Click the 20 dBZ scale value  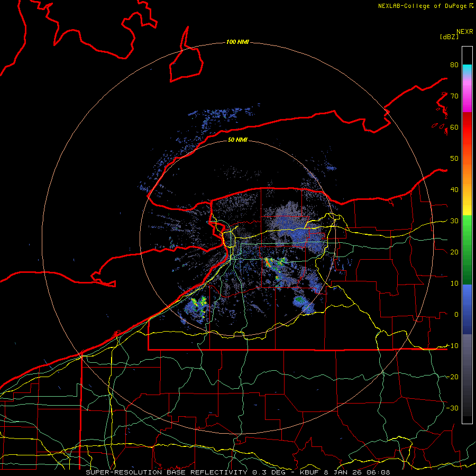pos(454,252)
